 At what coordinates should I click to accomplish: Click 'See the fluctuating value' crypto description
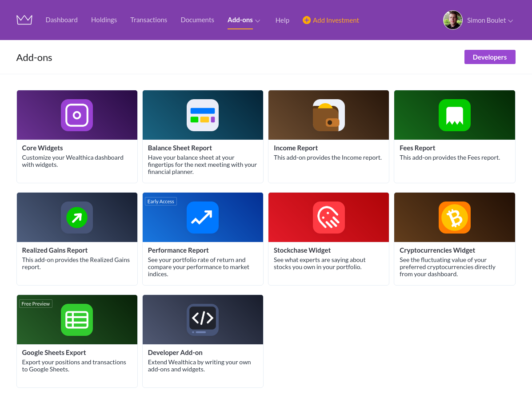point(448,267)
